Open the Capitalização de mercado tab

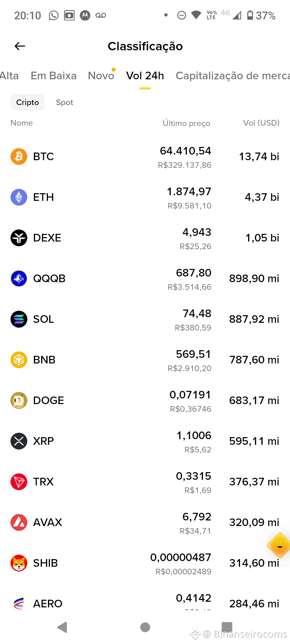click(x=233, y=76)
